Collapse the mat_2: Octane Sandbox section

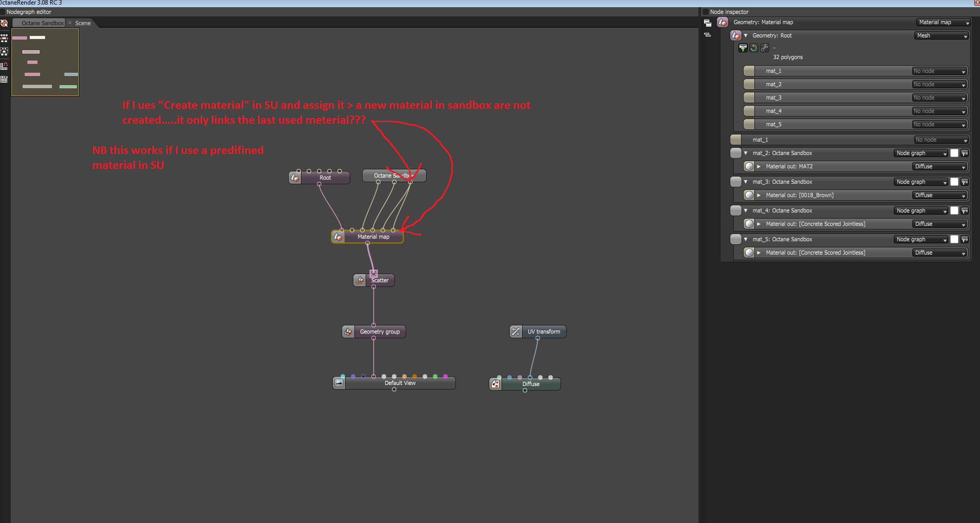click(x=746, y=153)
